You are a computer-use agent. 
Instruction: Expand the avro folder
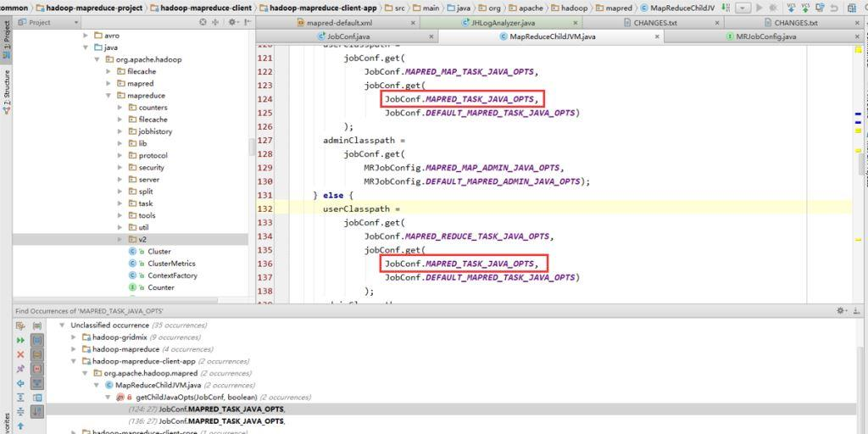pos(86,36)
